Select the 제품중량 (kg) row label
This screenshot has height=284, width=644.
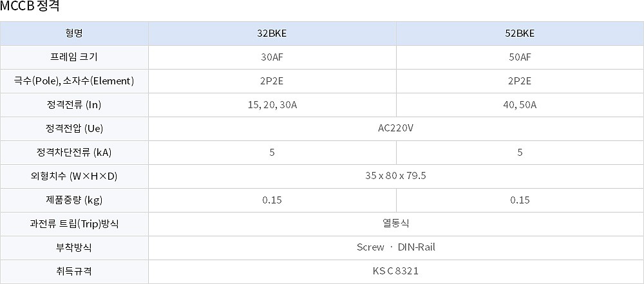[x=74, y=200]
